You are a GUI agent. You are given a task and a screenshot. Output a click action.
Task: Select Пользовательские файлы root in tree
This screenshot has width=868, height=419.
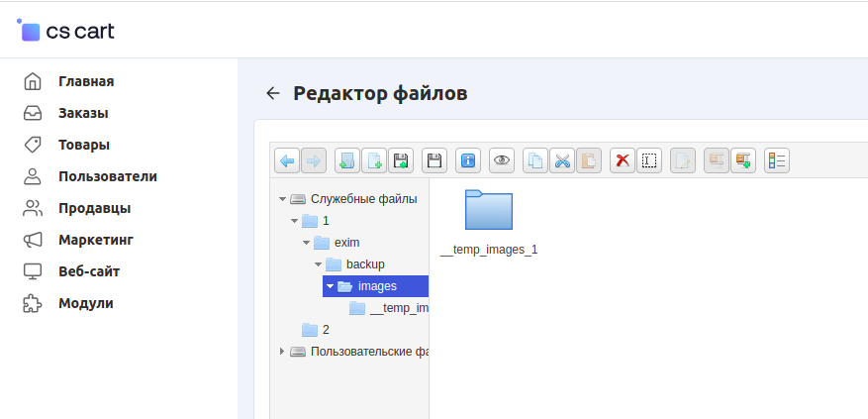(x=369, y=352)
